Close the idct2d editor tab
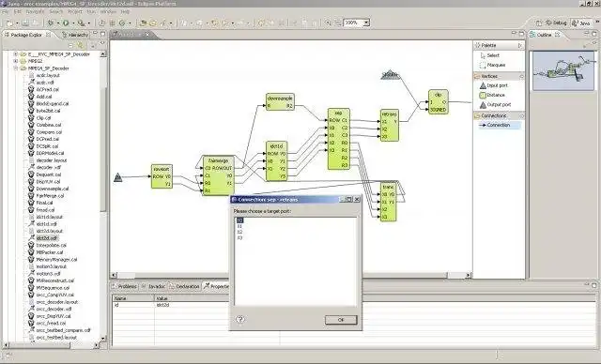The width and height of the screenshot is (601, 364). click(x=146, y=35)
